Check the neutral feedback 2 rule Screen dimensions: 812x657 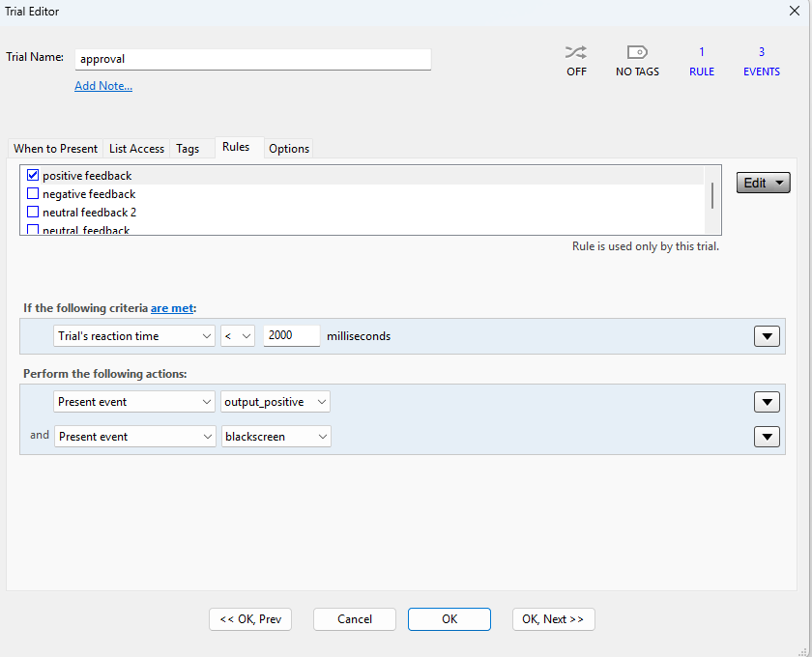(x=33, y=213)
